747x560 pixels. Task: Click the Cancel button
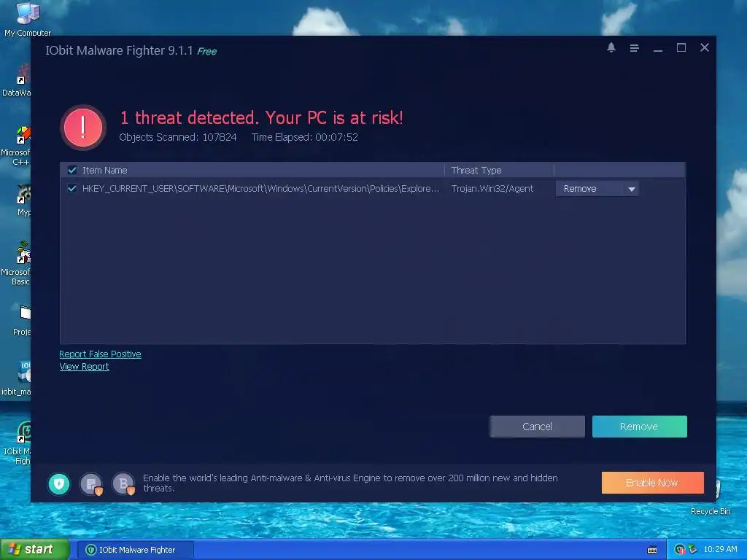537,427
